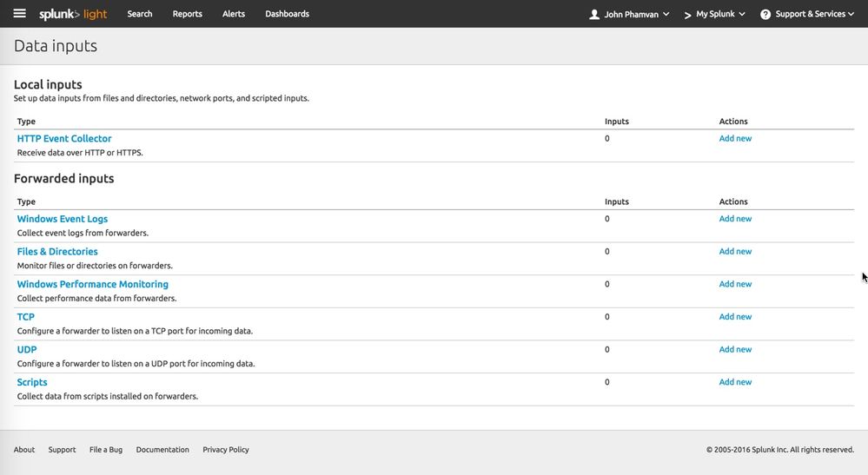Open Alerts in the top navigation

pos(234,14)
